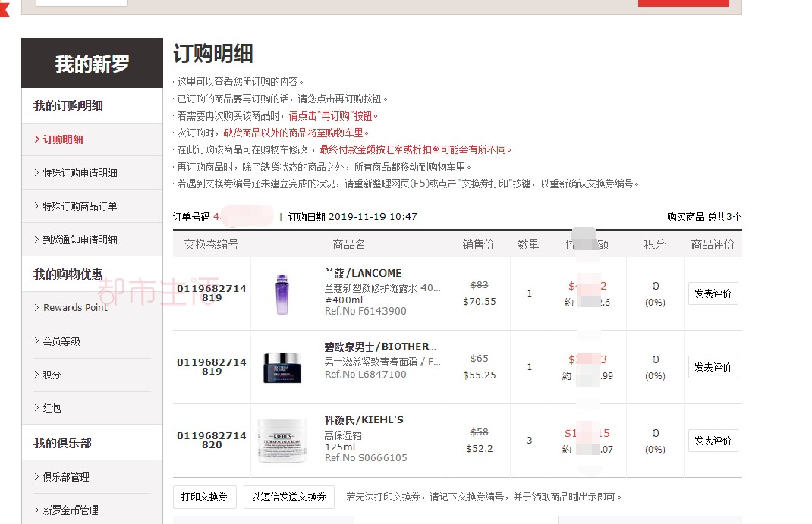Click Ref.No L6847100 text
This screenshot has height=524, width=812.
366,374
